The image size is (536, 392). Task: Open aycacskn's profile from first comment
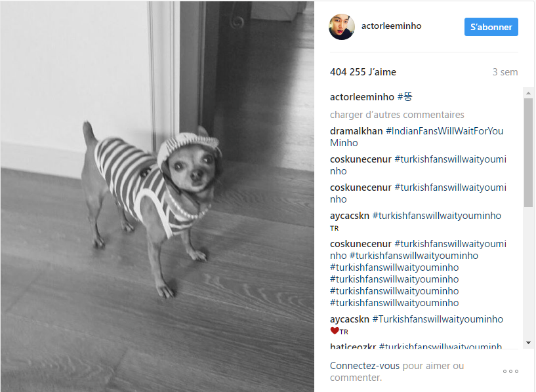[x=350, y=216]
